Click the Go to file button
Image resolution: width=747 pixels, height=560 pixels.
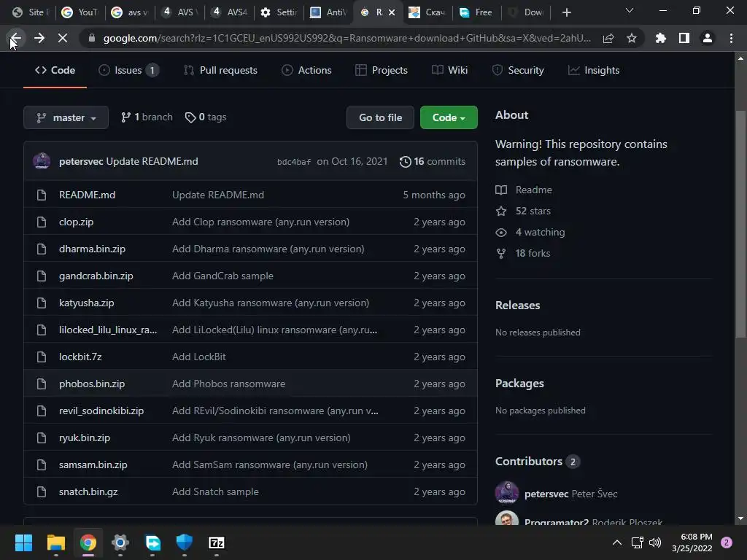click(380, 117)
